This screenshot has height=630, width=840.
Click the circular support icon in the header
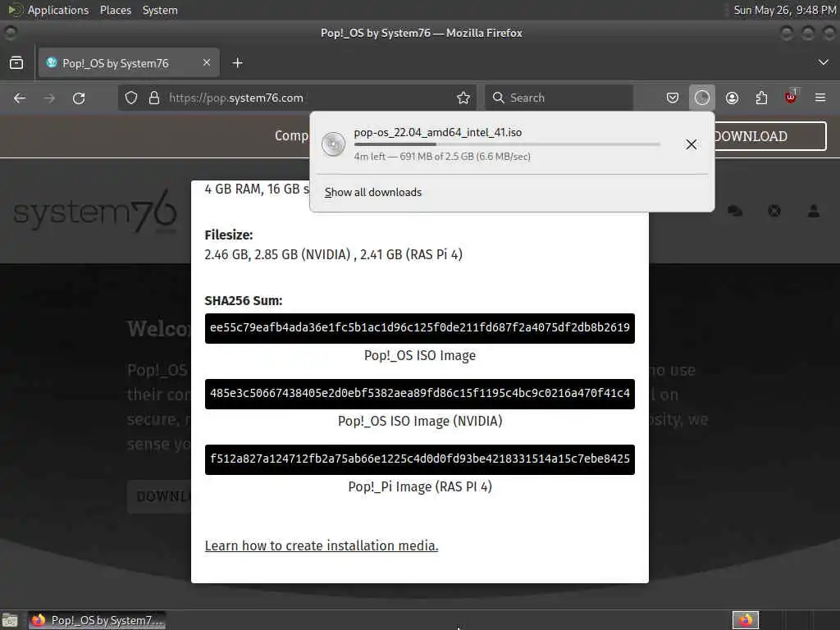click(774, 211)
